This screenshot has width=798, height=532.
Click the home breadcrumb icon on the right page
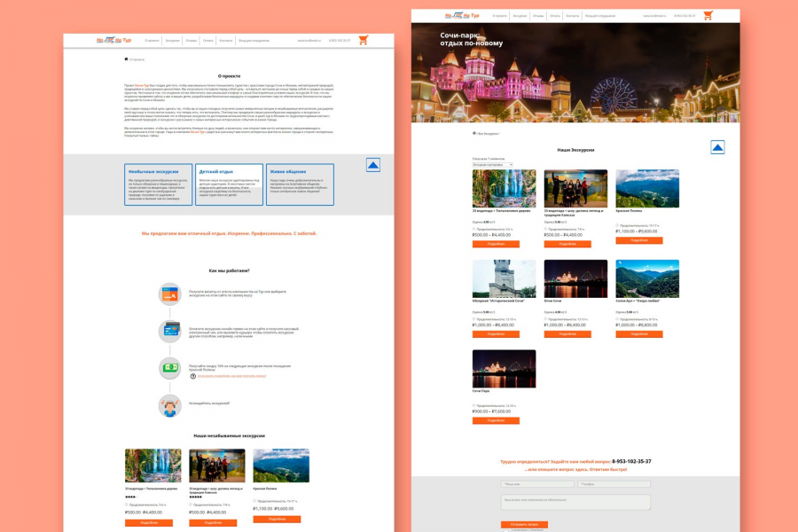coord(473,133)
